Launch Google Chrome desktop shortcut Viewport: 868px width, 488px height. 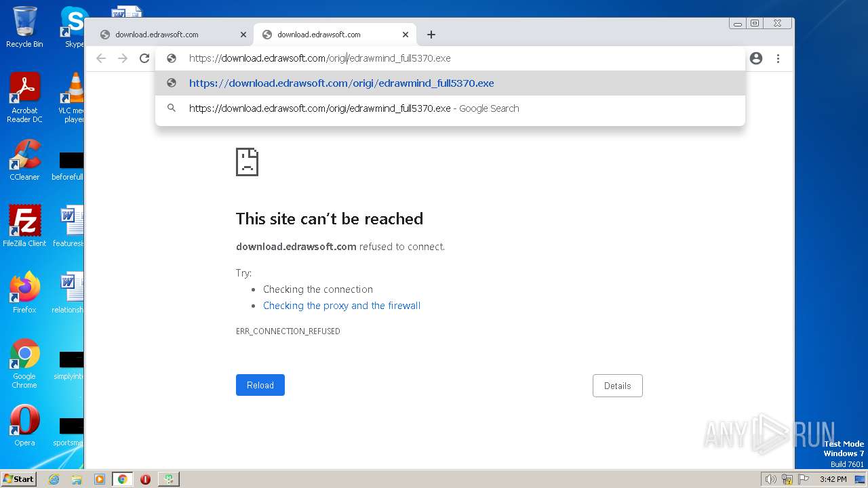24,363
